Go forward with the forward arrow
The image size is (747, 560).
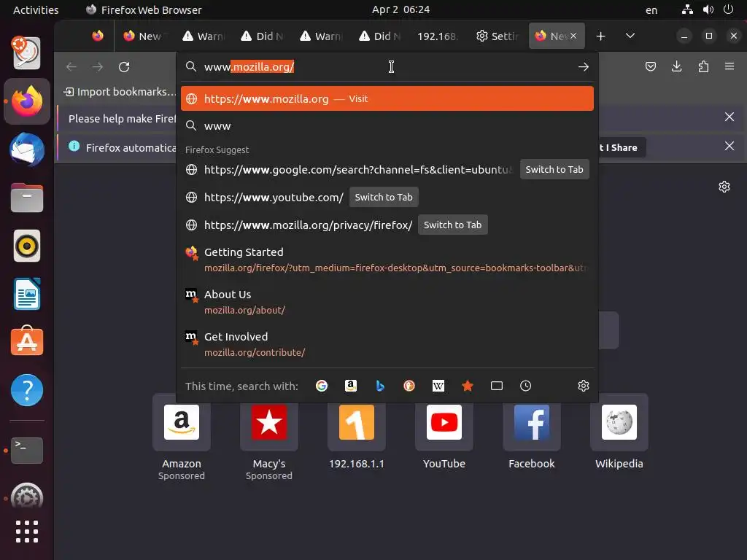click(x=98, y=67)
